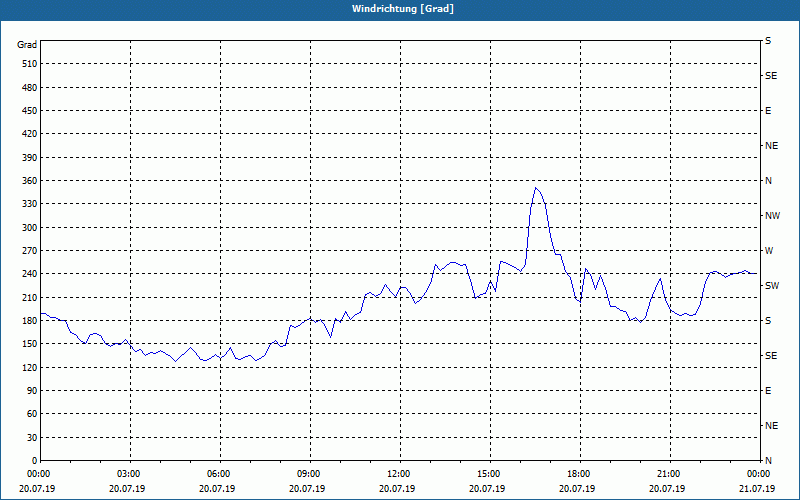Select the 330 degree axis label
Viewport: 800px width, 500px height.
(x=30, y=204)
